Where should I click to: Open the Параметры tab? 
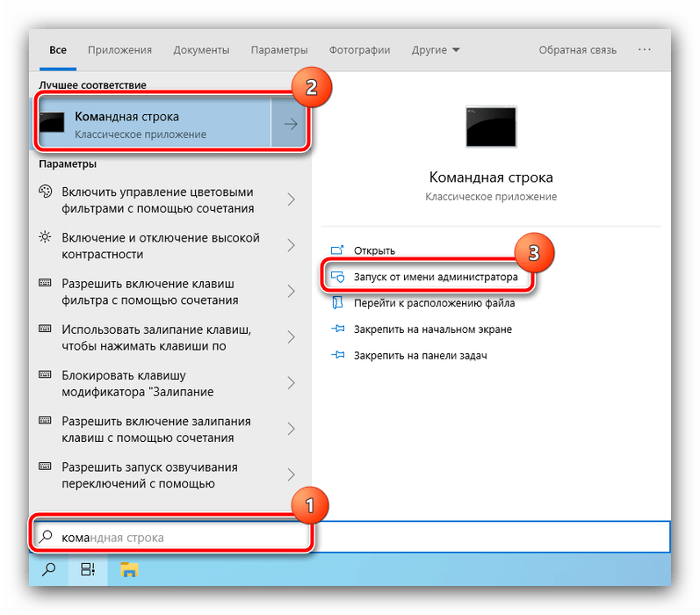click(279, 50)
